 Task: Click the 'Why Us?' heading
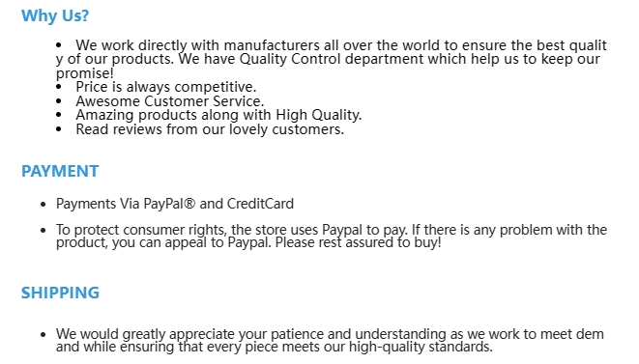click(55, 15)
